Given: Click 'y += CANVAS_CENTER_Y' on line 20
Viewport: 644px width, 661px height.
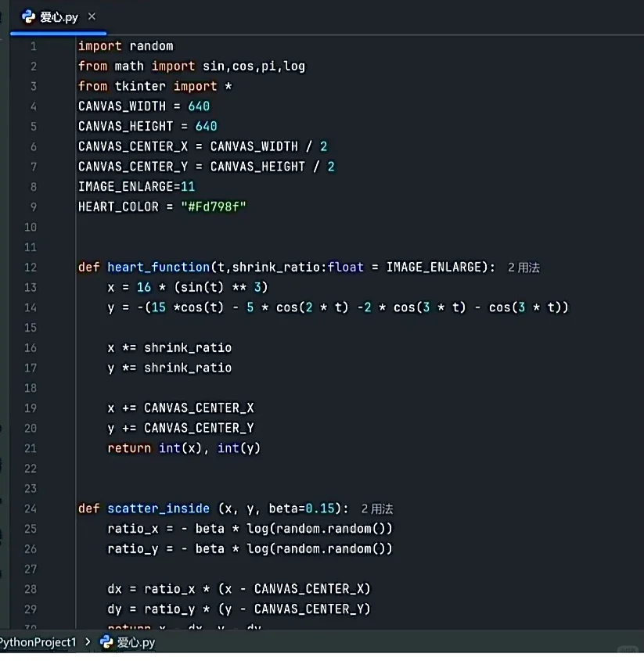Looking at the screenshot, I should (181, 429).
